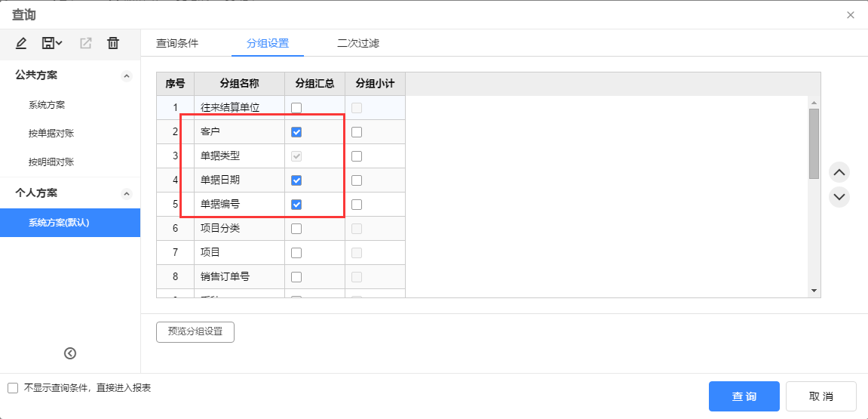Open the save scheme dropdown icon
Viewport: 868px width, 419px height.
[x=52, y=43]
